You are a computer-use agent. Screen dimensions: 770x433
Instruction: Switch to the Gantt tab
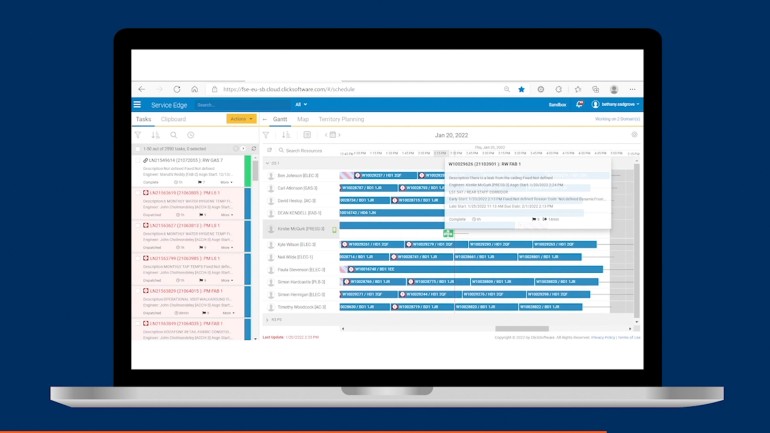click(280, 119)
